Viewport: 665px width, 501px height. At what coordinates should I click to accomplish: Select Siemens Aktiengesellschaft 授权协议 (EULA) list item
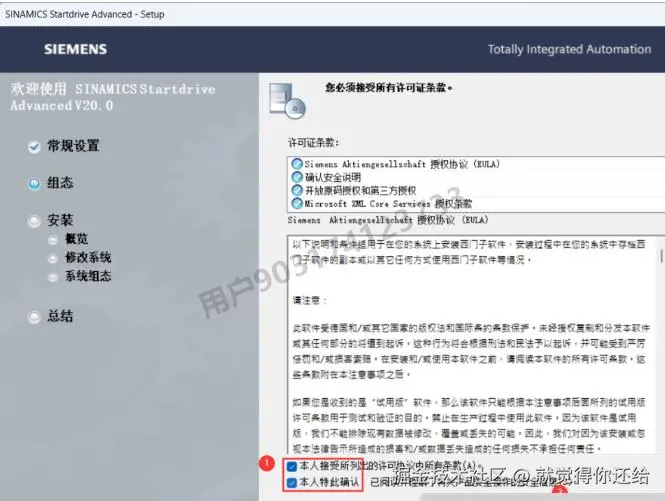(402, 164)
